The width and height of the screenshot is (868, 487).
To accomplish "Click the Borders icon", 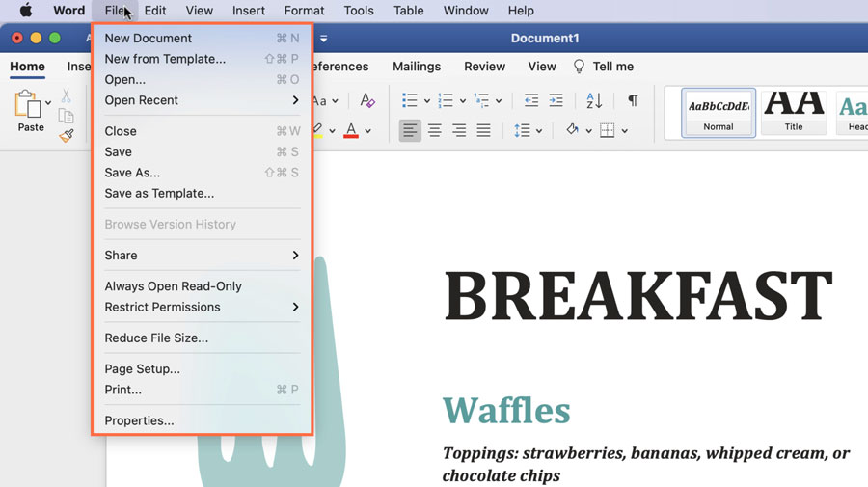I will click(x=608, y=130).
